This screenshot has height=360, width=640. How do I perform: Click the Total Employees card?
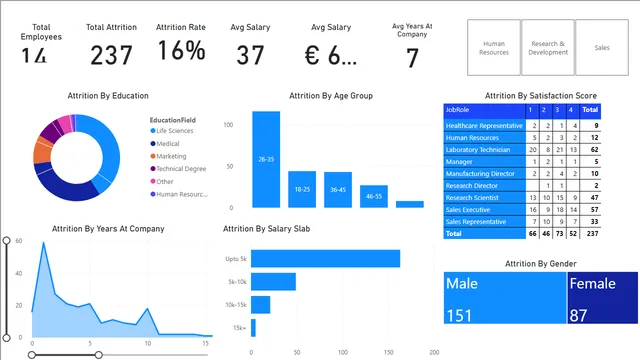41,44
